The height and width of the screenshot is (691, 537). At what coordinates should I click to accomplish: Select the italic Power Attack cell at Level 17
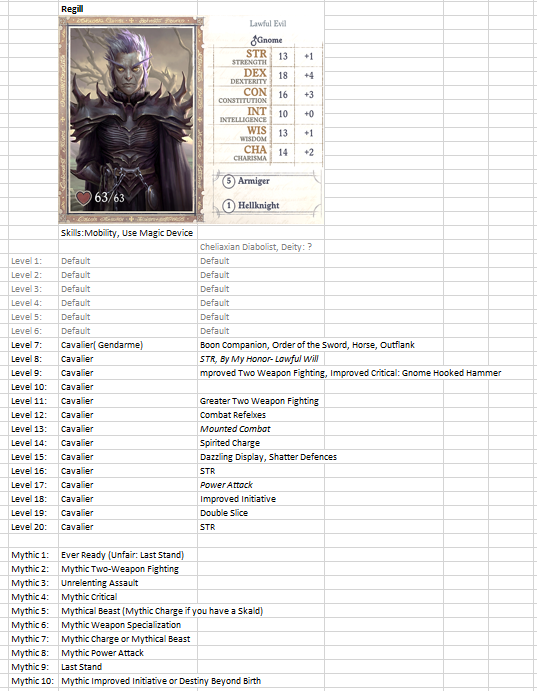261,485
